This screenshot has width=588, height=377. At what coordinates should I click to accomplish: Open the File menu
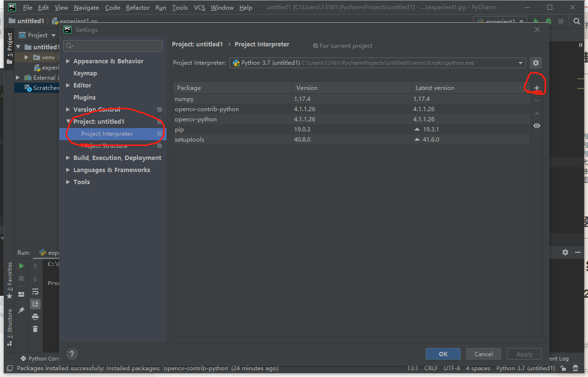coord(28,7)
